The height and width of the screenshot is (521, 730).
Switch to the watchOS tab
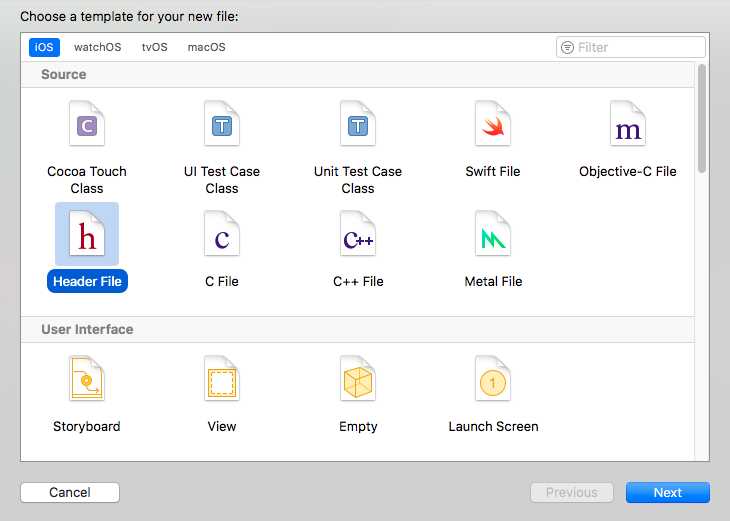(97, 47)
